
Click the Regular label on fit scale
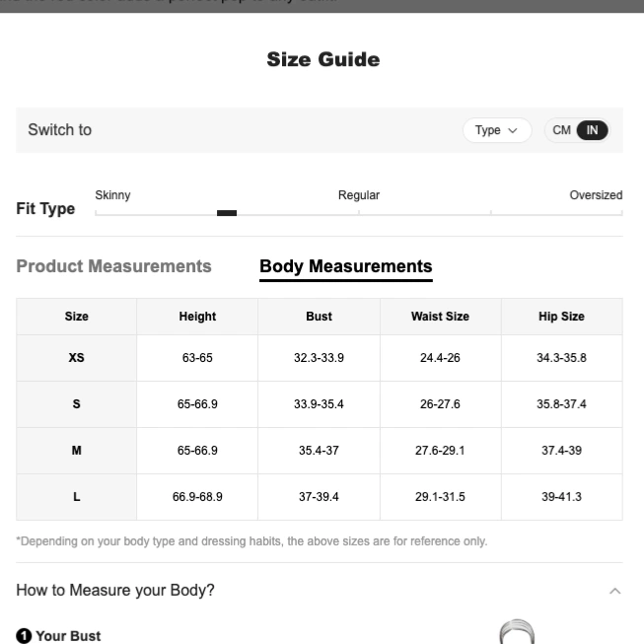tap(359, 195)
